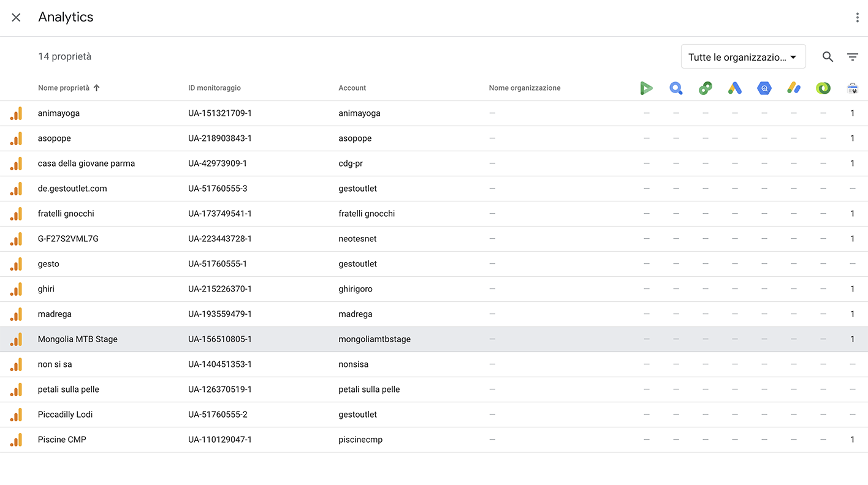Click the Google Ads column icon
This screenshot has width=868, height=485.
pos(734,89)
